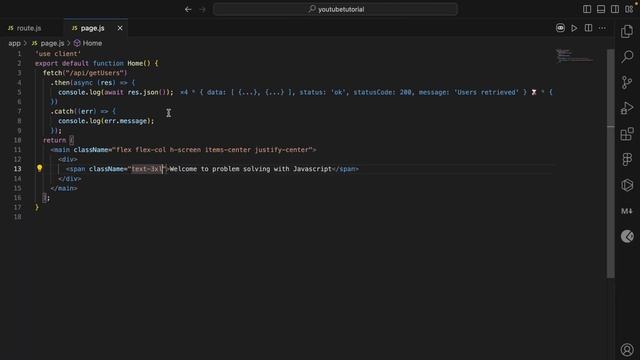Open the Explorer view in the activity bar
Screen dimensions: 640x360
[627, 31]
